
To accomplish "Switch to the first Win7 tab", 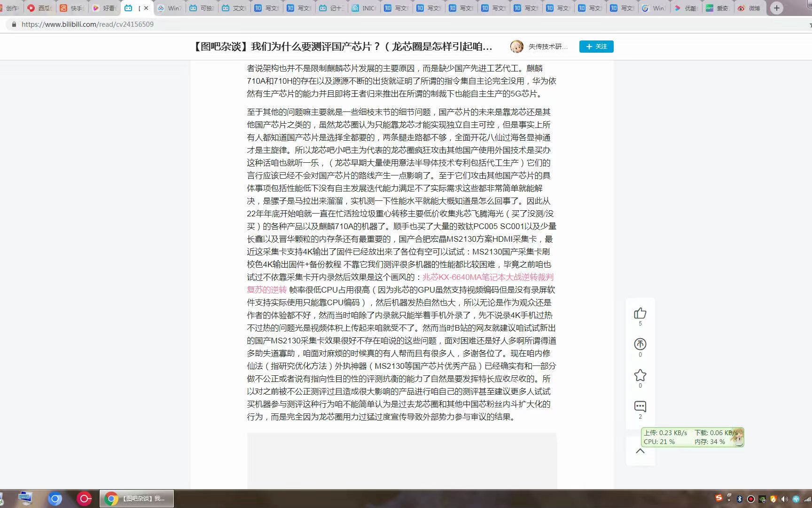I will pyautogui.click(x=169, y=8).
